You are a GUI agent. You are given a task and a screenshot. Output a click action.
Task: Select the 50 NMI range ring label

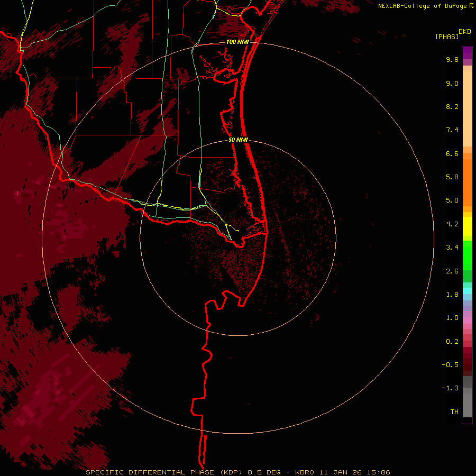tap(238, 140)
